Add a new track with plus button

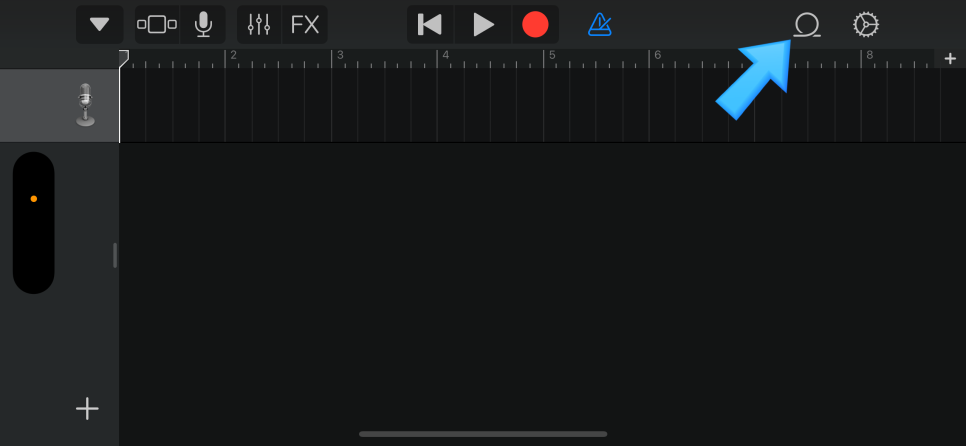point(87,408)
